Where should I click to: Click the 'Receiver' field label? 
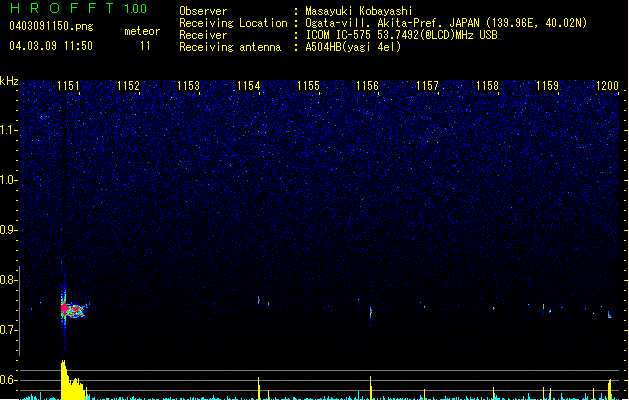(203, 35)
